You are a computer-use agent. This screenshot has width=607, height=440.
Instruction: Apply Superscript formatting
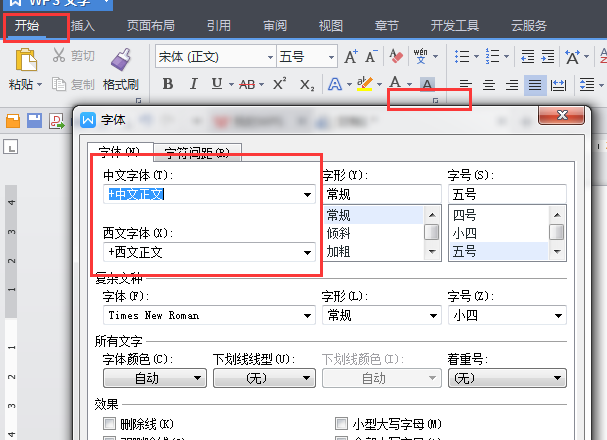coord(279,84)
